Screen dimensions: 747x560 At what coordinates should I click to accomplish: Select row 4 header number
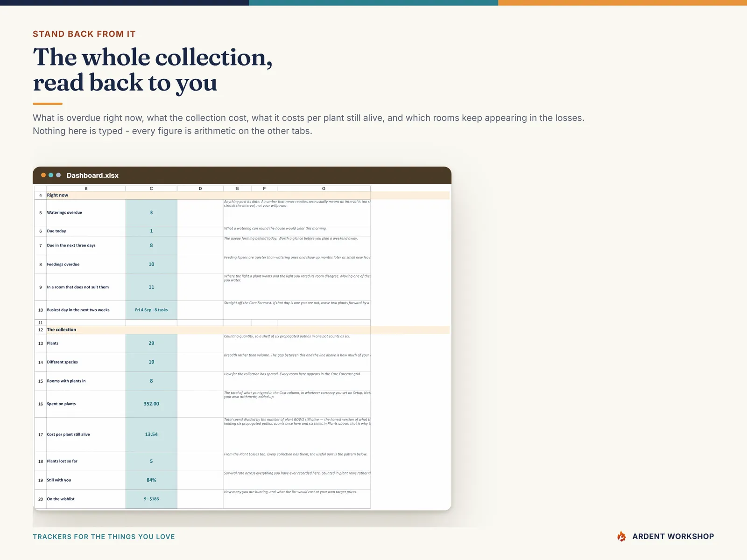(x=41, y=196)
